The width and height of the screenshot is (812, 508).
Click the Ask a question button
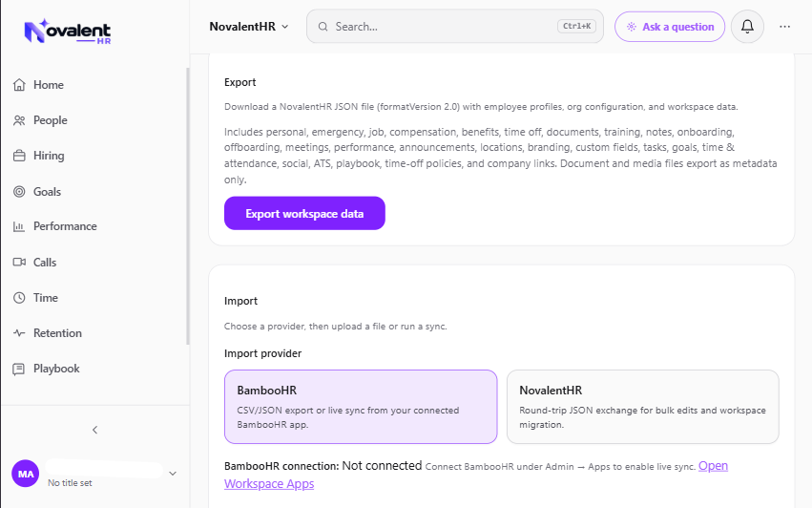pyautogui.click(x=670, y=27)
